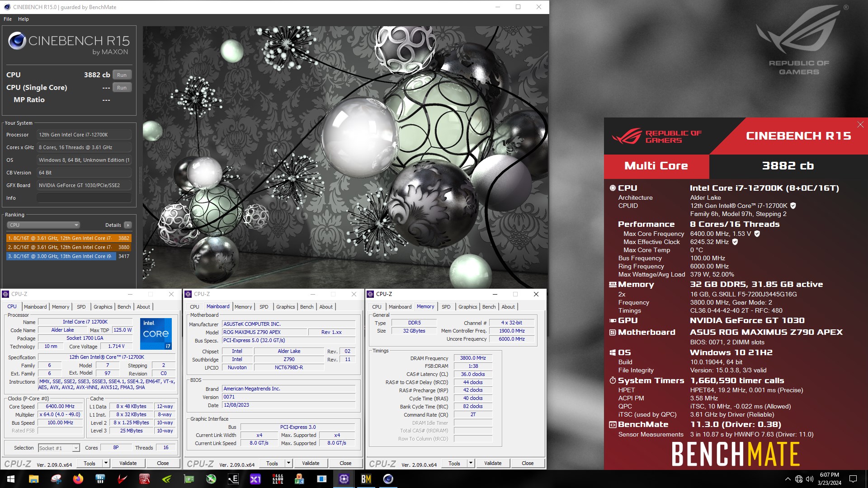Open Bench tab in middle CPU-Z window
Image resolution: width=868 pixels, height=488 pixels.
pos(307,307)
